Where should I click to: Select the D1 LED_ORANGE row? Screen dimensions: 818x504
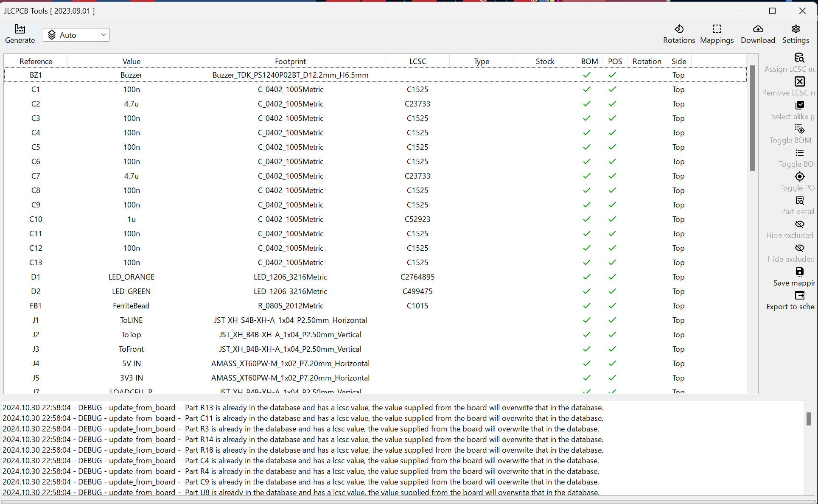[132, 277]
